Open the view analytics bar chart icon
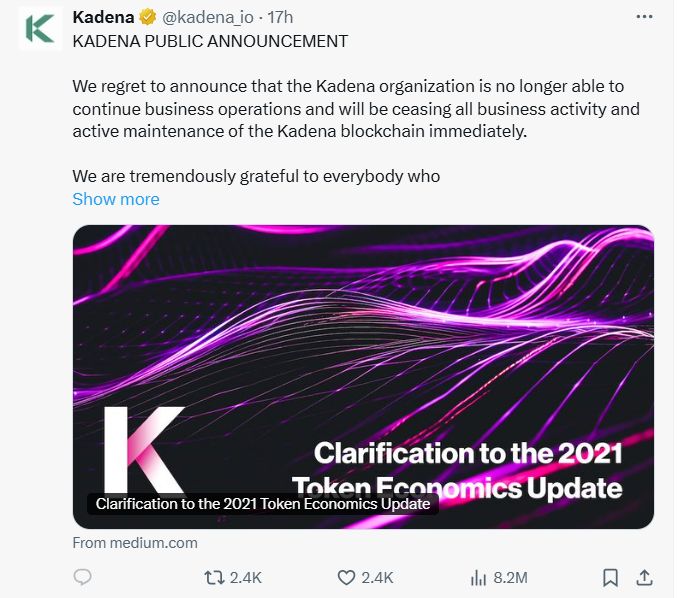The width and height of the screenshot is (678, 598). pyautogui.click(x=478, y=577)
